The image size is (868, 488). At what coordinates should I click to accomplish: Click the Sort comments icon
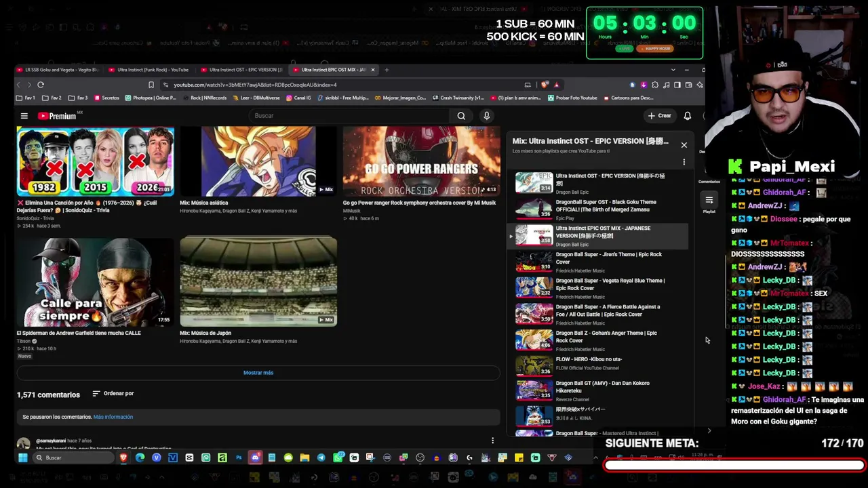point(96,394)
